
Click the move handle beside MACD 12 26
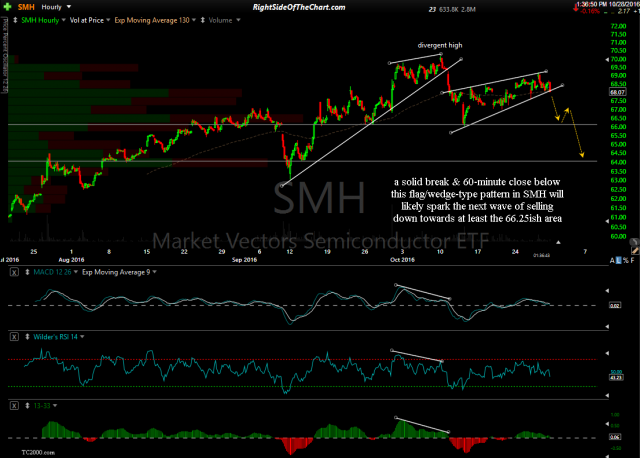27,272
